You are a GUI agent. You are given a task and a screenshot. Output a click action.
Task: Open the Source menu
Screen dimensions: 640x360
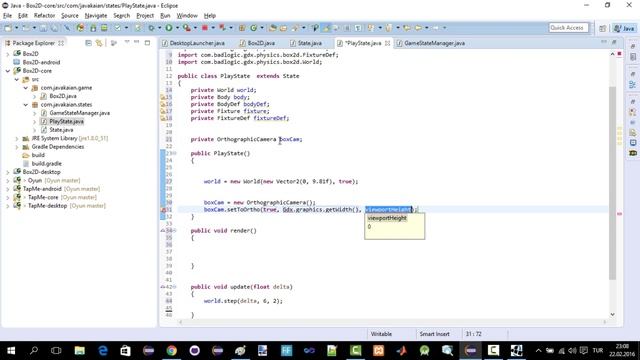coord(70,16)
